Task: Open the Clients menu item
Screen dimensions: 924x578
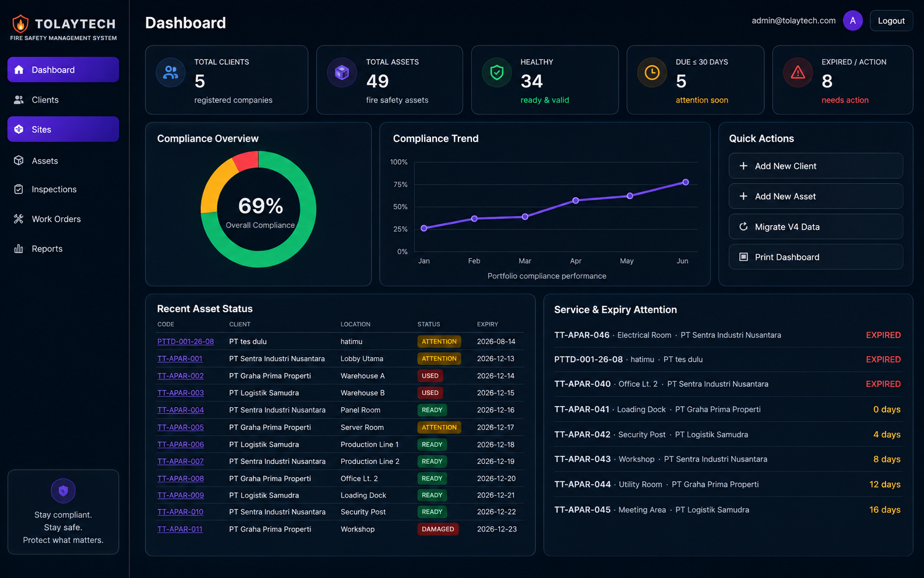Action: (x=63, y=100)
